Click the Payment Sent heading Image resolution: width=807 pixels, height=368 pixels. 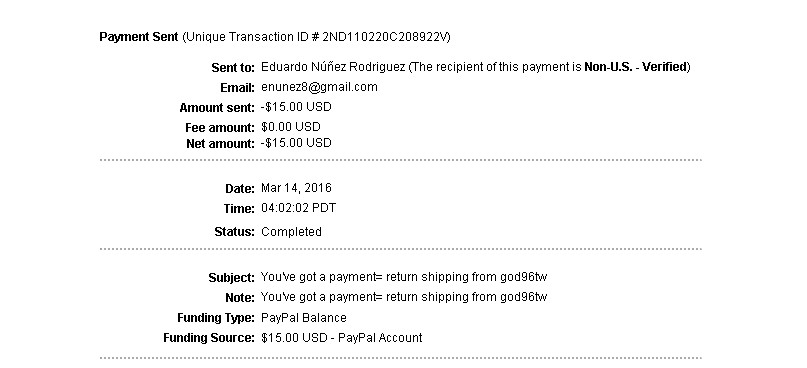(x=138, y=37)
